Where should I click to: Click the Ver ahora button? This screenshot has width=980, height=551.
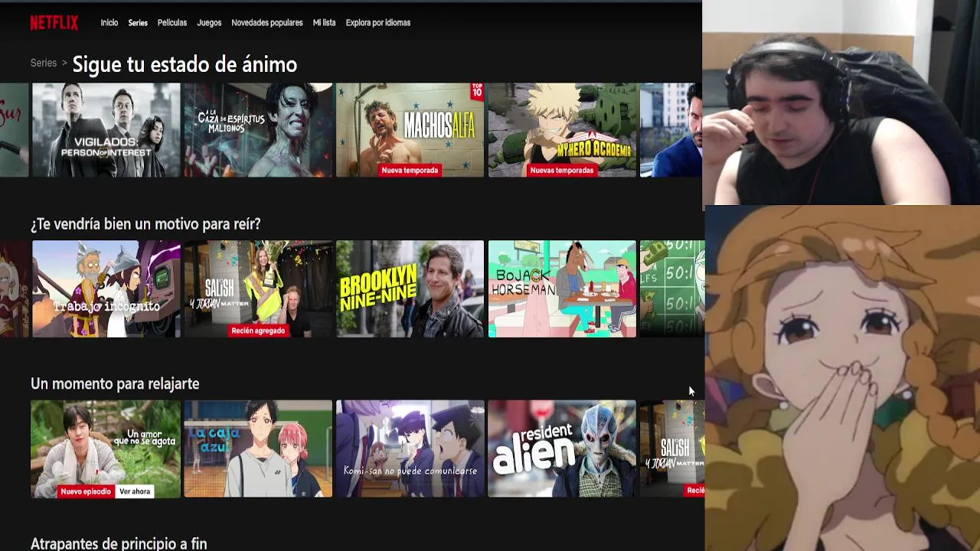click(x=135, y=491)
